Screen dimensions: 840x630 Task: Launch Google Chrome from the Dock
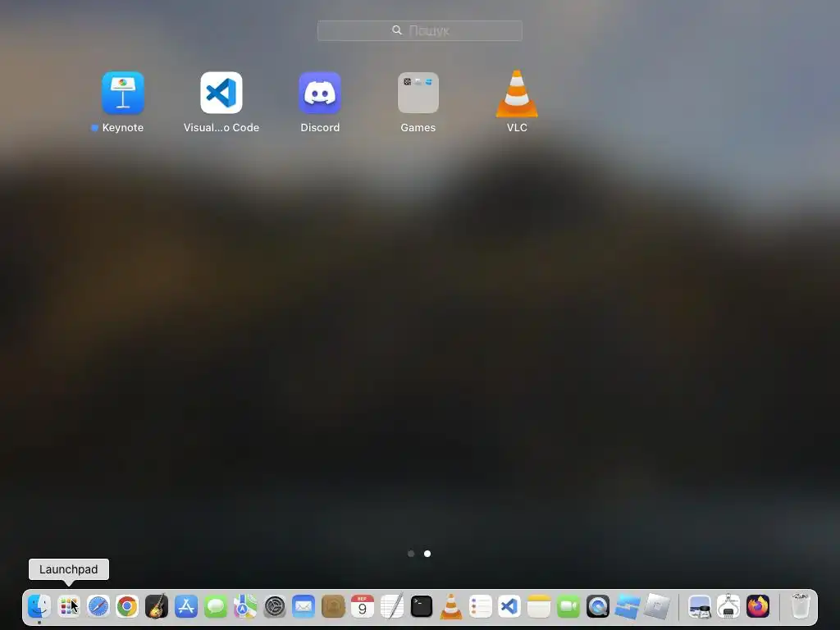pyautogui.click(x=127, y=606)
